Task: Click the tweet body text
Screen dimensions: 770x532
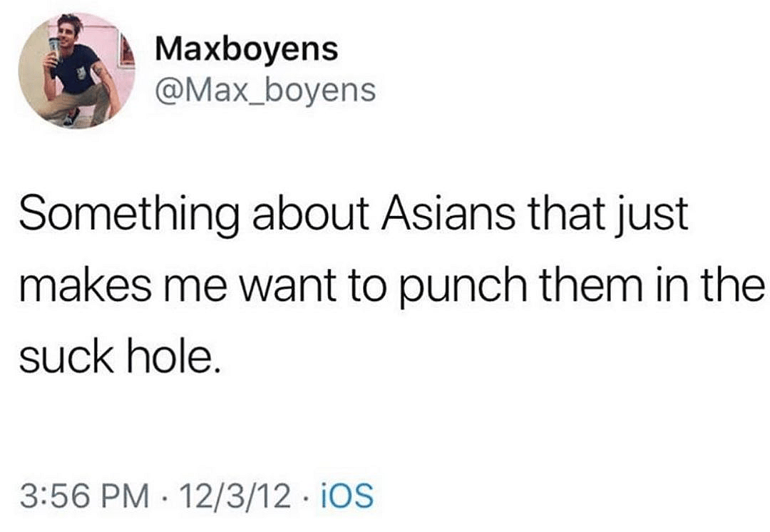Action: tap(392, 285)
